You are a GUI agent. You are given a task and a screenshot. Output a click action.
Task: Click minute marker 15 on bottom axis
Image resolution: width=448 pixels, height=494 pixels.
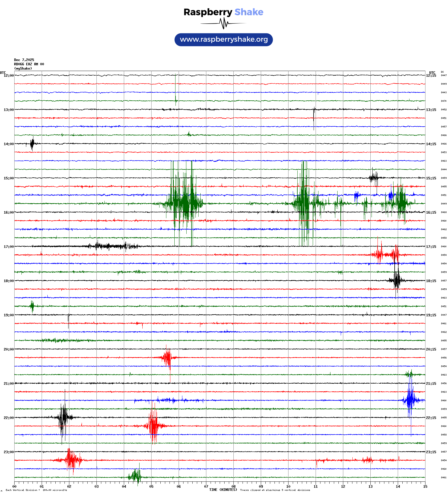click(x=425, y=487)
